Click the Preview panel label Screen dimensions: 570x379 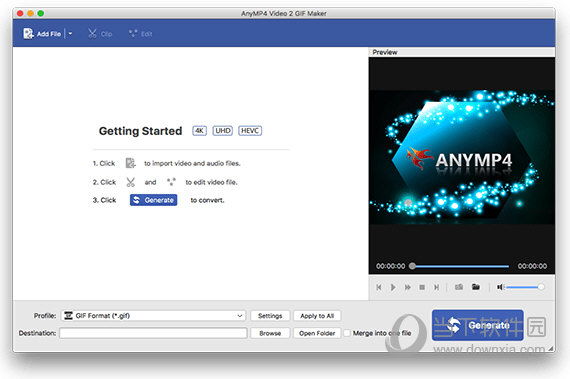pyautogui.click(x=385, y=52)
